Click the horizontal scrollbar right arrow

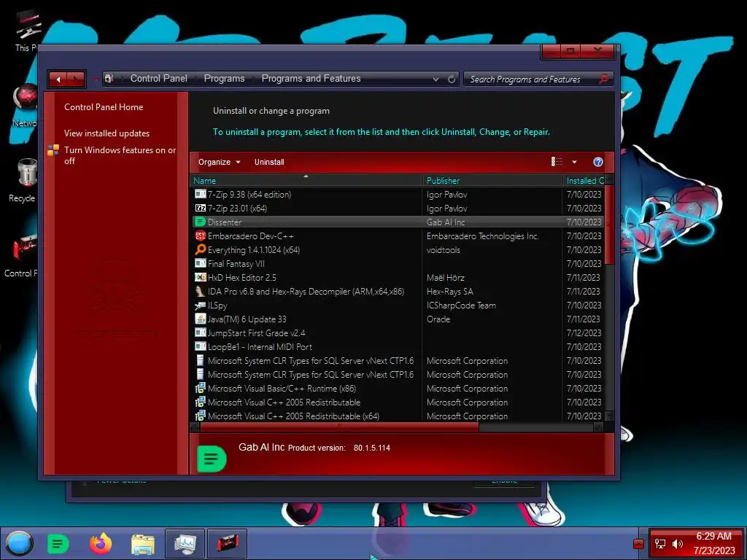coord(598,427)
